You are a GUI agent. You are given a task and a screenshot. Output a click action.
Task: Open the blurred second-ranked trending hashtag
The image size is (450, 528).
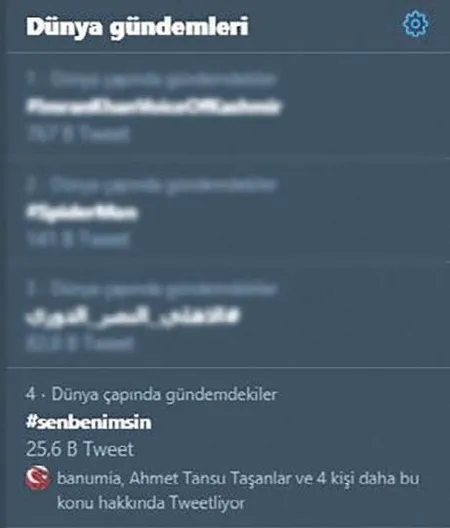(82, 212)
